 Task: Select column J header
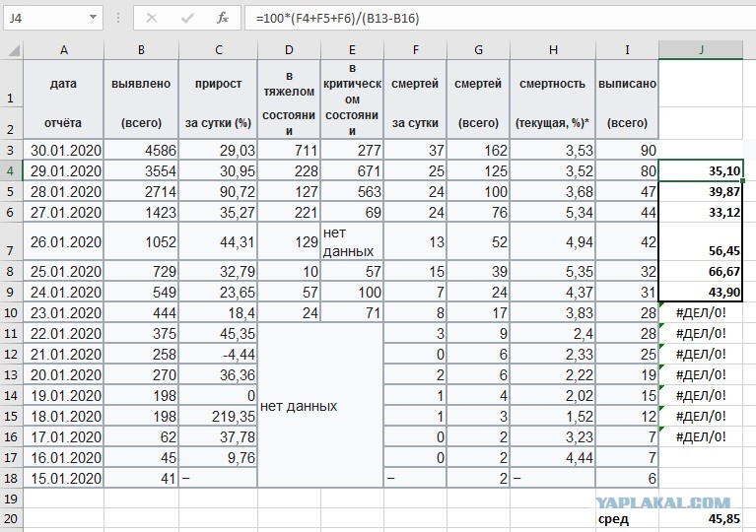click(x=701, y=49)
